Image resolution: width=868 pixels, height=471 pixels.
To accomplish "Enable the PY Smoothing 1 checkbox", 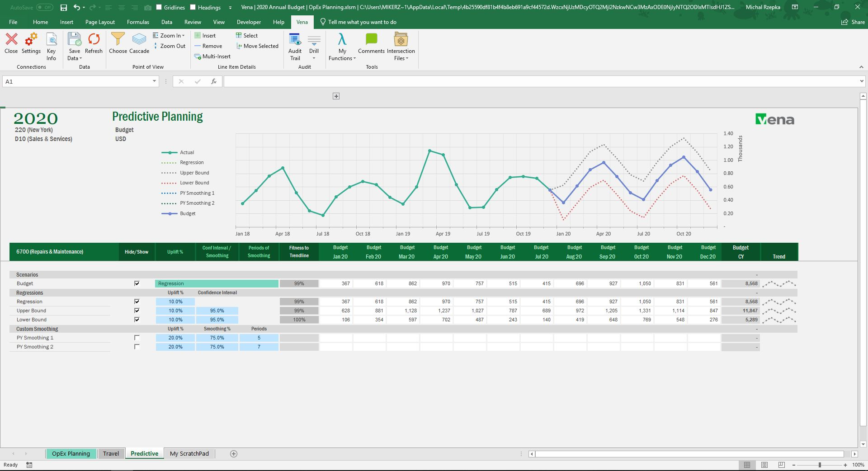I will pyautogui.click(x=137, y=338).
